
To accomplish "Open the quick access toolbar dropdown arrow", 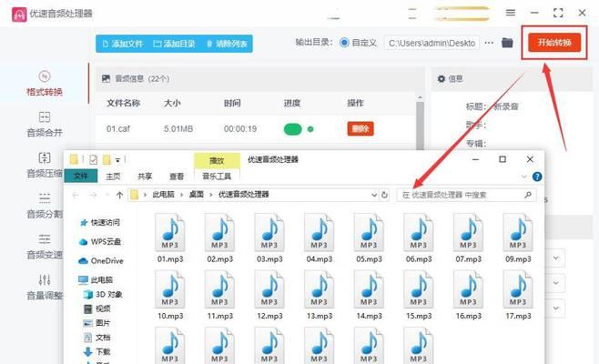I will (117, 160).
